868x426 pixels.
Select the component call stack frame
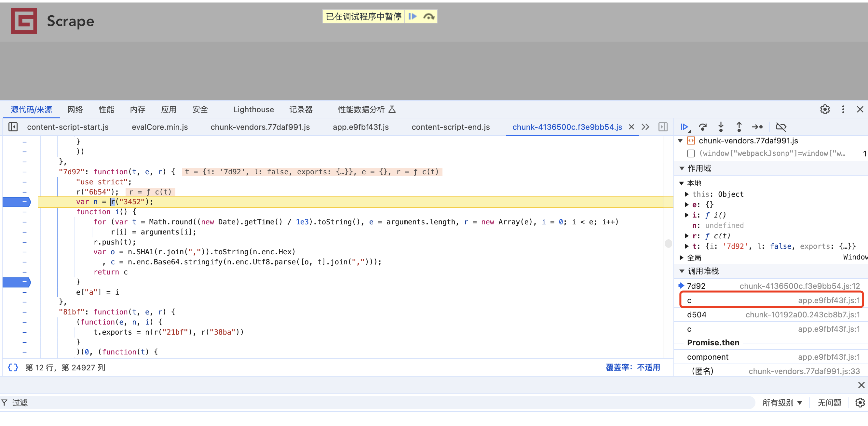(771, 357)
